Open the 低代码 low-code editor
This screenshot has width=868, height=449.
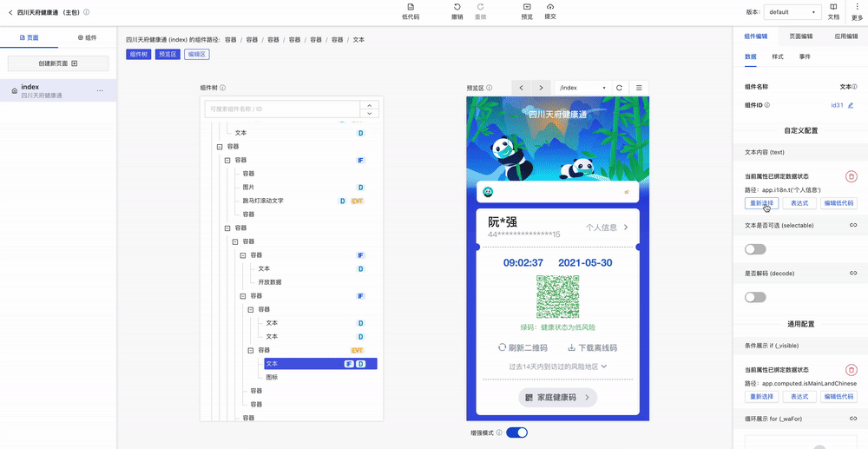click(411, 11)
